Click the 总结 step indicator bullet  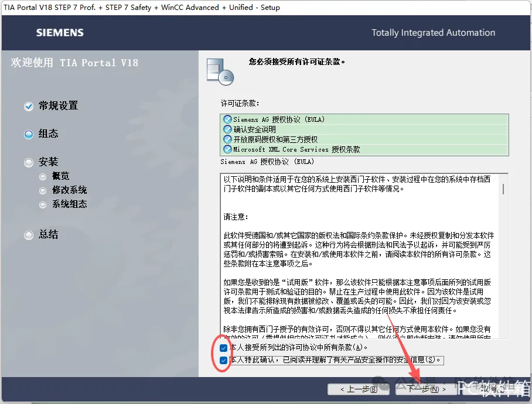tap(29, 235)
